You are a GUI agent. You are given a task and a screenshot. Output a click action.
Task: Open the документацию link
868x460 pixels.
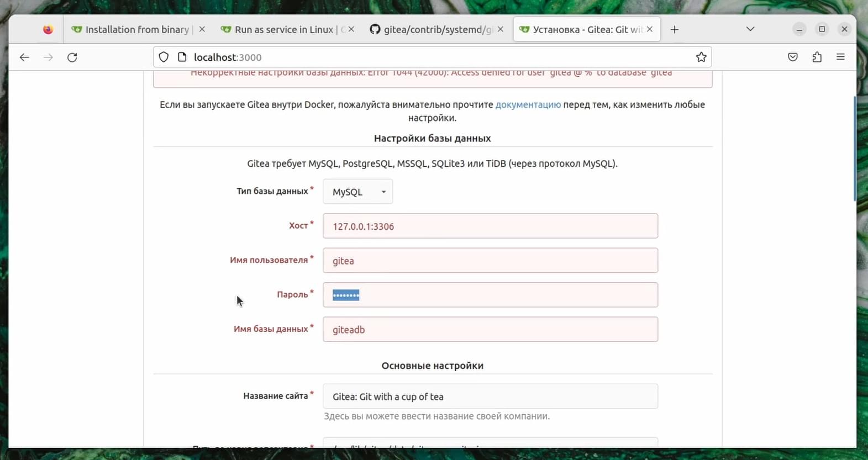(x=528, y=105)
